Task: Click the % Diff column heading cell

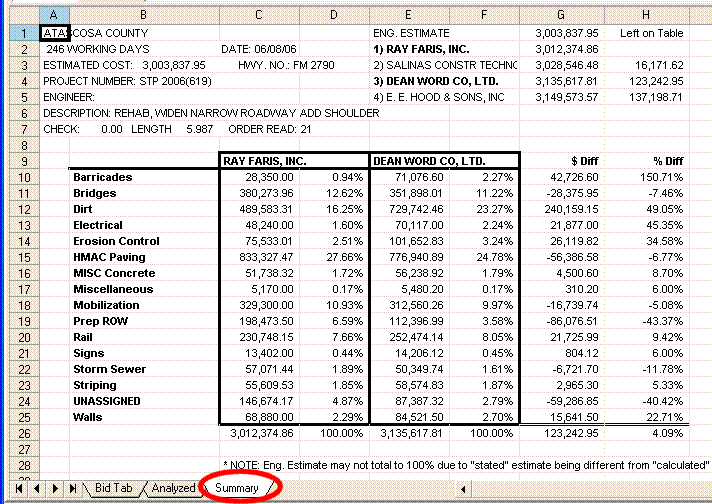Action: (665, 161)
